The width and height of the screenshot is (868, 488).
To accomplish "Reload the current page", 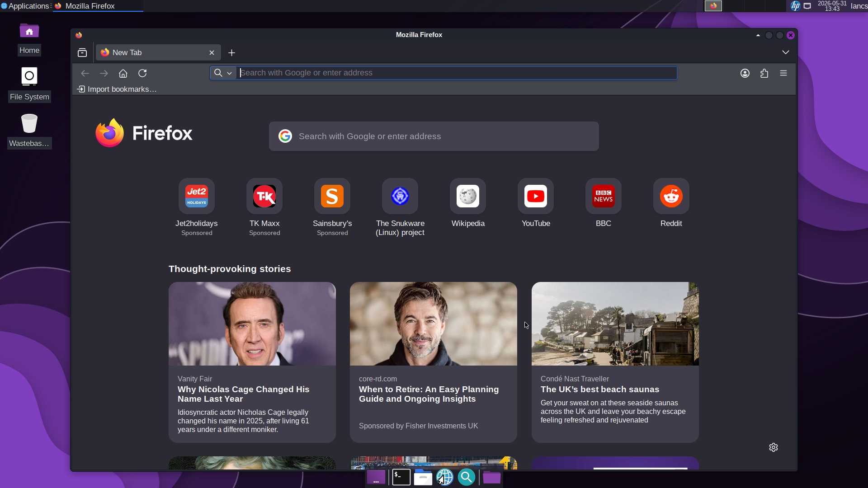I will pyautogui.click(x=142, y=73).
